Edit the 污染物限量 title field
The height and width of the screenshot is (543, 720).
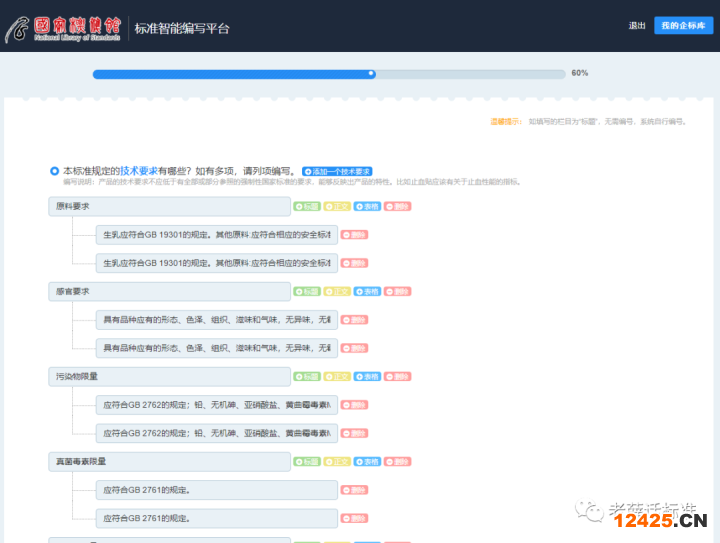point(168,377)
